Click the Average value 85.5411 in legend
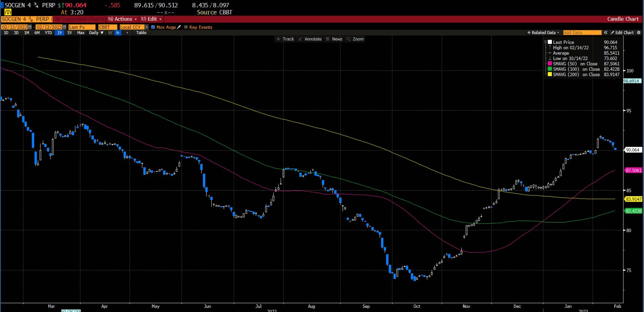The width and height of the screenshot is (644, 312). 611,53
